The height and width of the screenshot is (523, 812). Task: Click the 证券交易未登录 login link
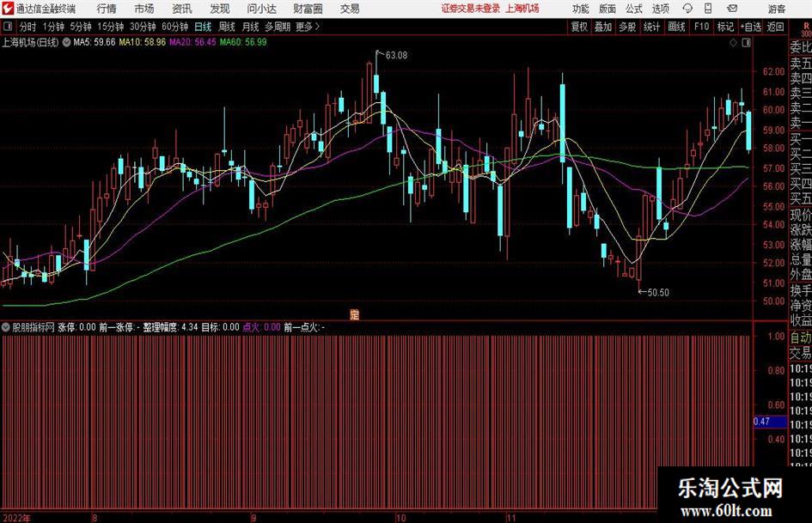point(471,9)
